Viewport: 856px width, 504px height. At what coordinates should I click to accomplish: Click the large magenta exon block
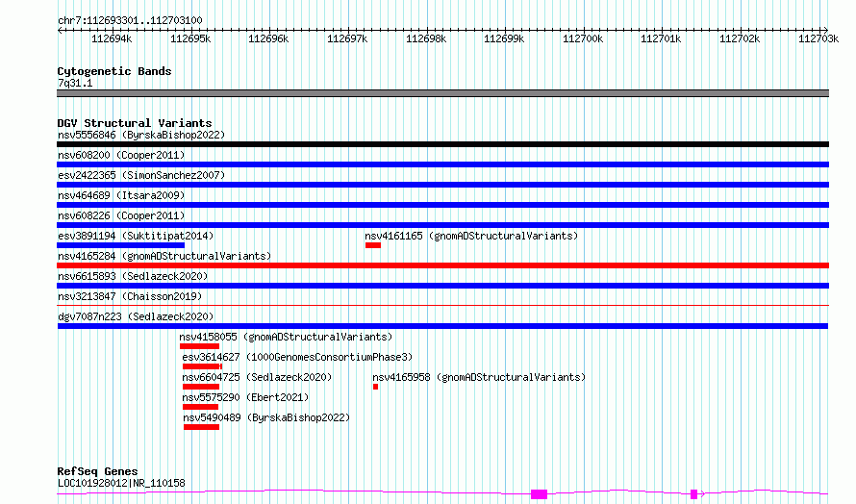539,494
